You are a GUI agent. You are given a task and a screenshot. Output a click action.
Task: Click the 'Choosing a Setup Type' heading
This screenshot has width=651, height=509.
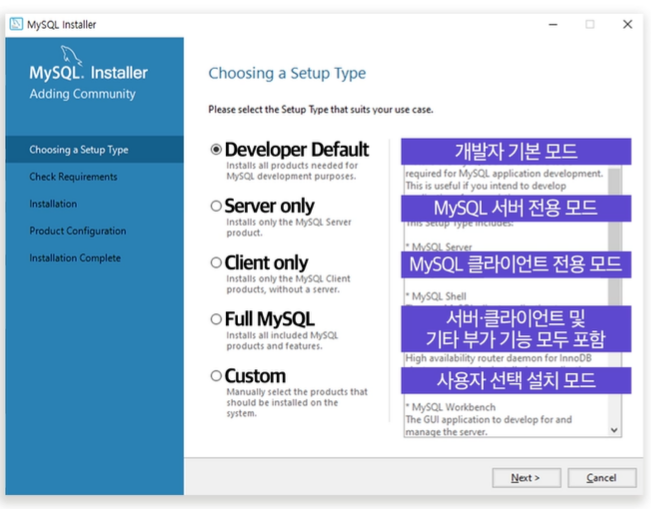click(x=287, y=73)
